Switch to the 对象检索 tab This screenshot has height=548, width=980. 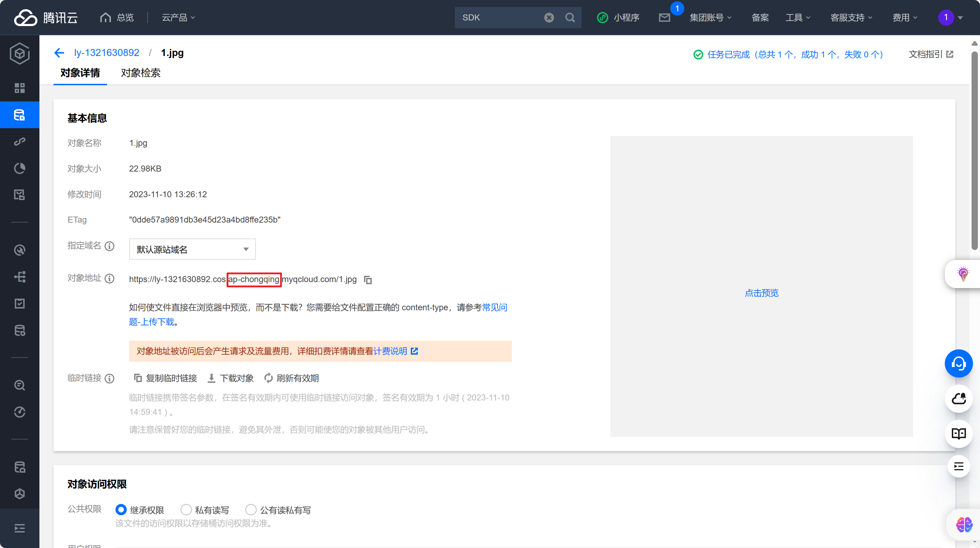click(x=140, y=73)
